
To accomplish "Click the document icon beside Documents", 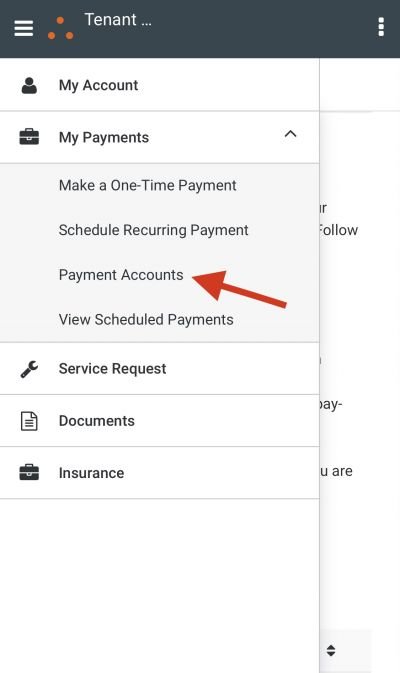I will pyautogui.click(x=29, y=421).
